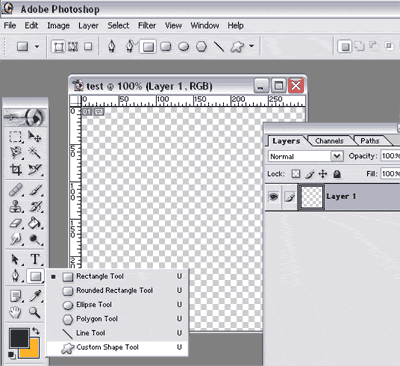
Task: Toggle Lock transparent pixels
Action: point(296,174)
